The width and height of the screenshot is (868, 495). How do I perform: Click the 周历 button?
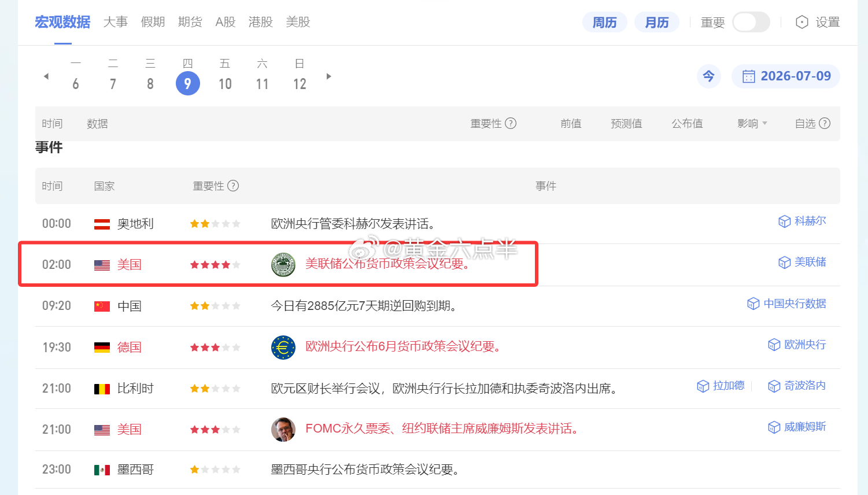(604, 23)
